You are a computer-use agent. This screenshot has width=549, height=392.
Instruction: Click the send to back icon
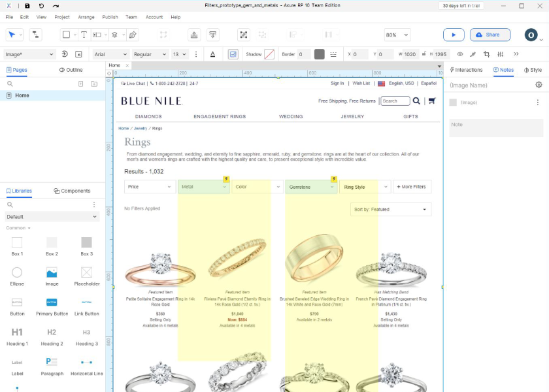[212, 35]
